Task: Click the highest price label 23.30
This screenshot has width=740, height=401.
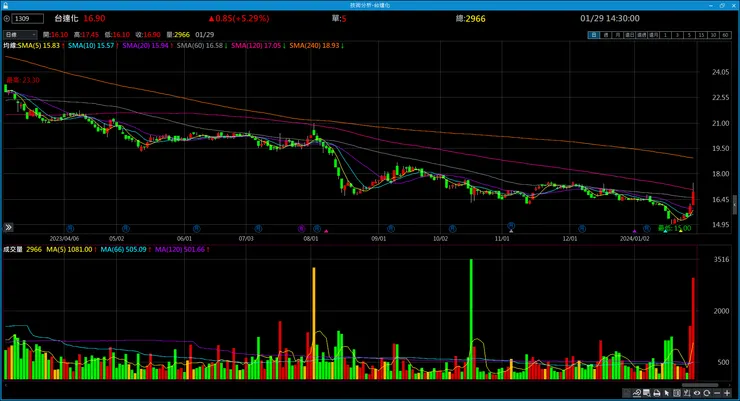Action: [x=23, y=80]
